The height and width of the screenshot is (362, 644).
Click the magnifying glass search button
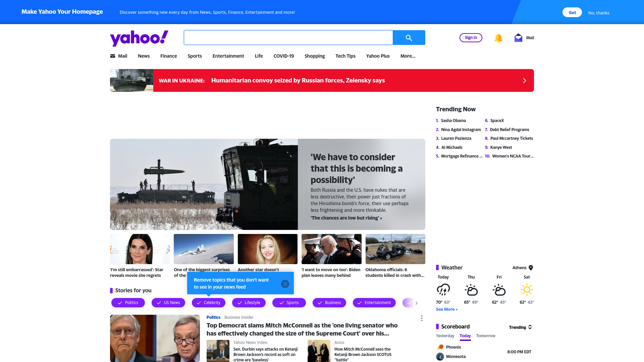pos(409,38)
